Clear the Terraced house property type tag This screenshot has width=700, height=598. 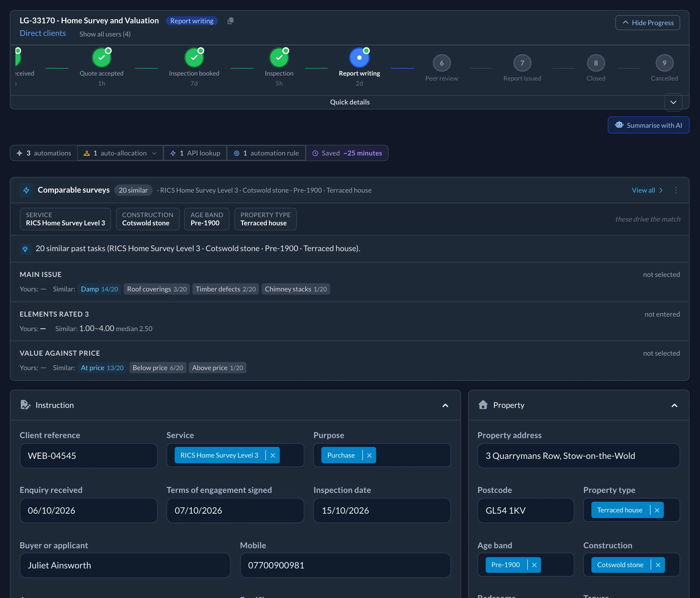point(657,510)
